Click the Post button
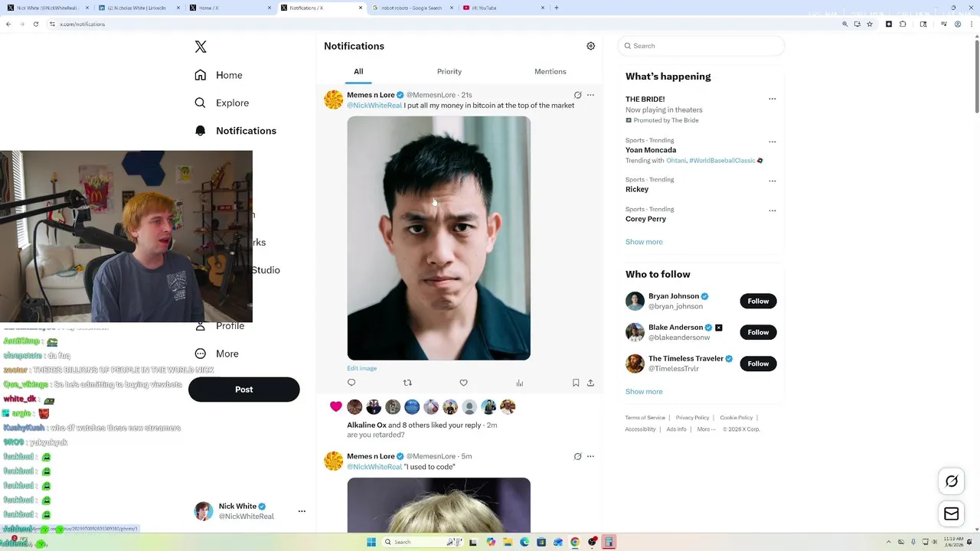 pyautogui.click(x=243, y=390)
